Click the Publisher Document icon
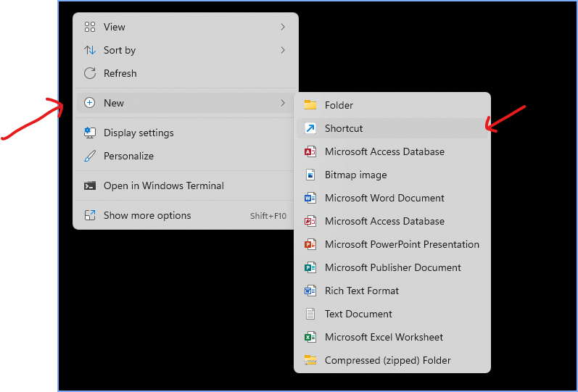This screenshot has height=392, width=578. click(x=310, y=267)
